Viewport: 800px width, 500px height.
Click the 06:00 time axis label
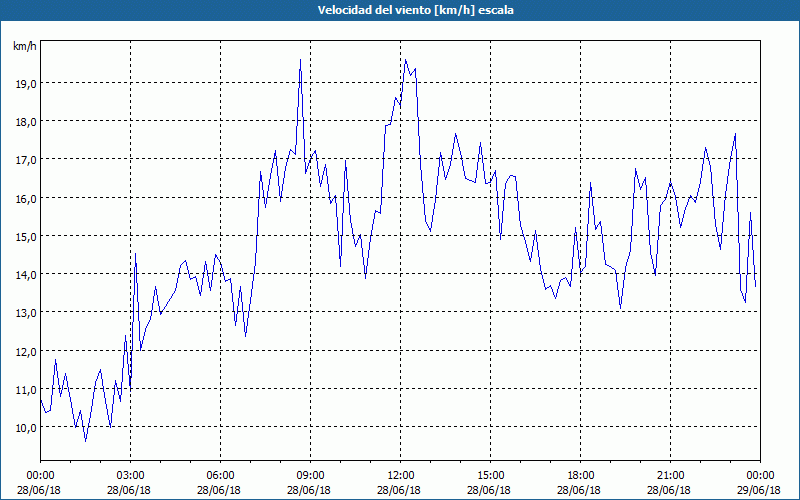click(x=220, y=476)
